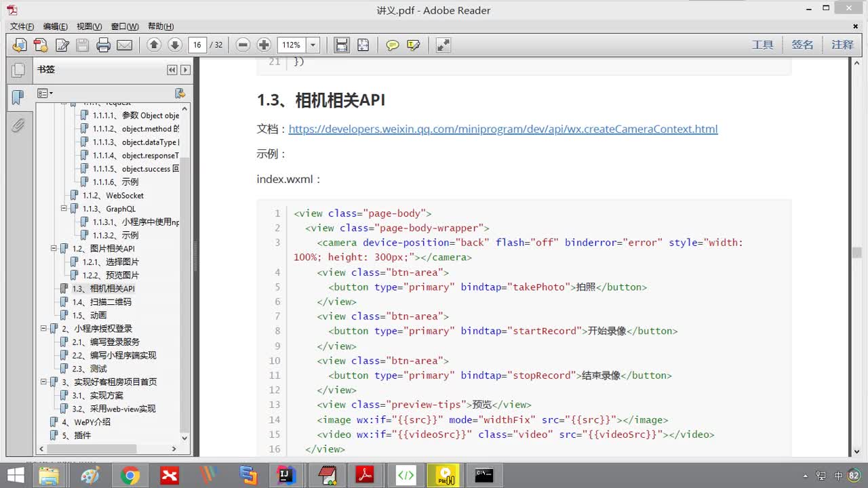Jump to bookmark 1.2.2、预览图片
Image resolution: width=868 pixels, height=488 pixels.
(x=111, y=275)
